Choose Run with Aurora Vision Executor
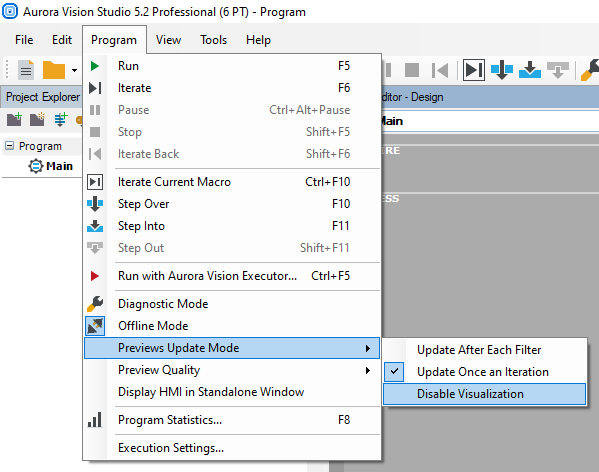The image size is (599, 472). pyautogui.click(x=232, y=276)
